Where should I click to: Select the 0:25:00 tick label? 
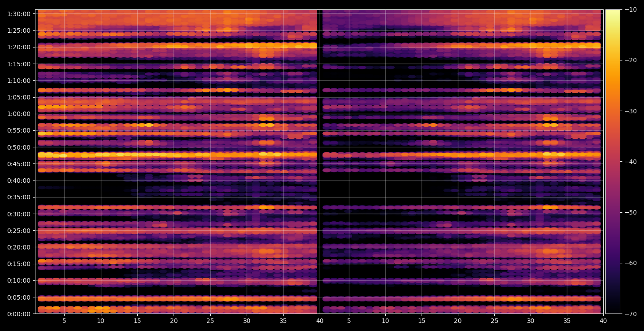[19, 231]
